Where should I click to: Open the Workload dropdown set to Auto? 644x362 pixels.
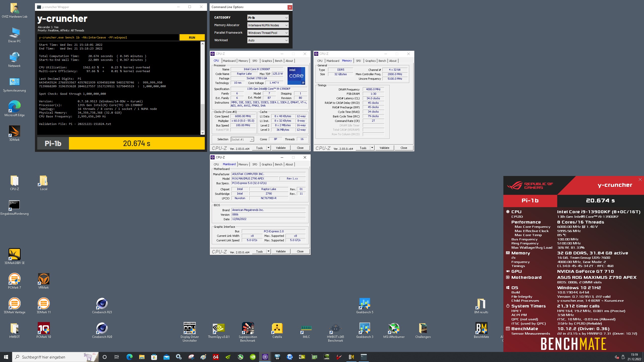coord(268,40)
